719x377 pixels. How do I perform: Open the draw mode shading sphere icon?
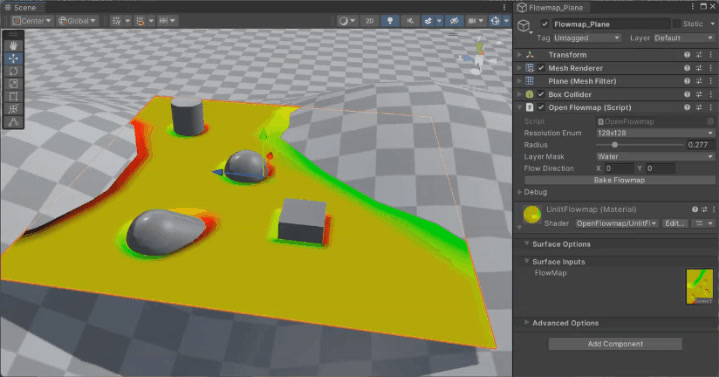(x=343, y=21)
